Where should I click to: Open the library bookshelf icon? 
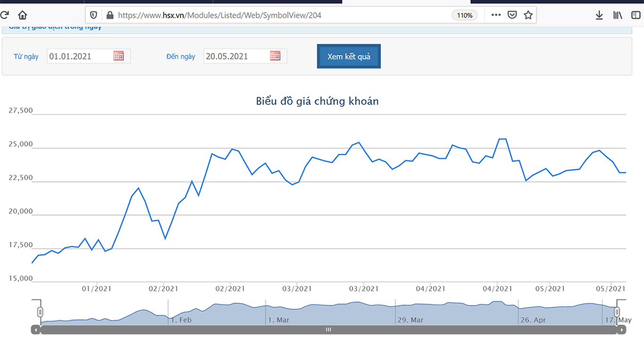tap(618, 15)
